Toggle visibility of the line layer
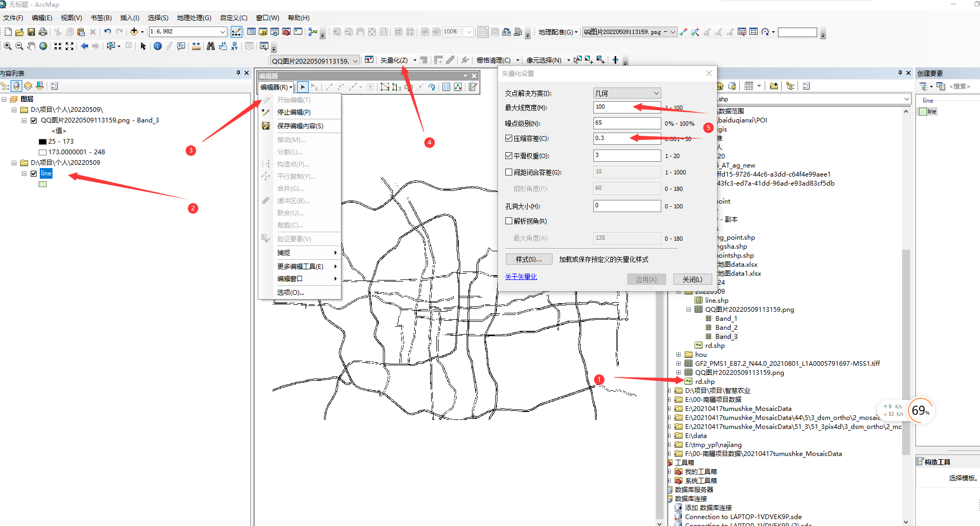Image resolution: width=980 pixels, height=526 pixels. (x=34, y=173)
